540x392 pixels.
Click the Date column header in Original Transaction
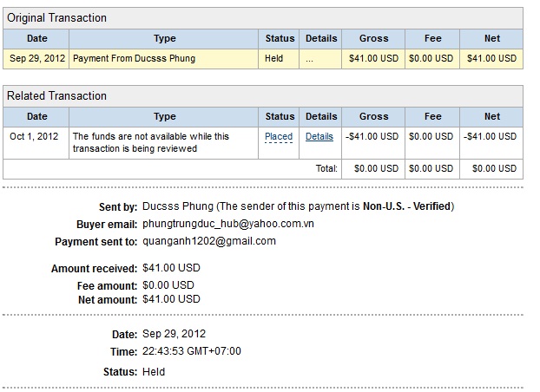coord(36,38)
